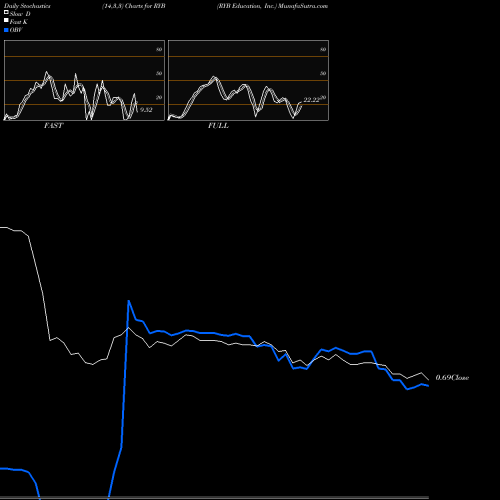
Task: Click the FULL stochastic chart panel
Action: [248, 80]
